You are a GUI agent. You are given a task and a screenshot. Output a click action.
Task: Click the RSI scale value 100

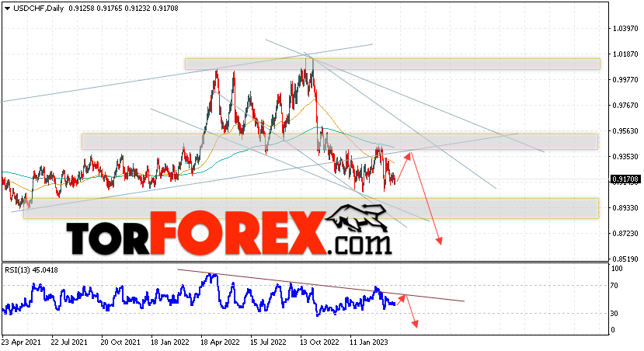618,269
